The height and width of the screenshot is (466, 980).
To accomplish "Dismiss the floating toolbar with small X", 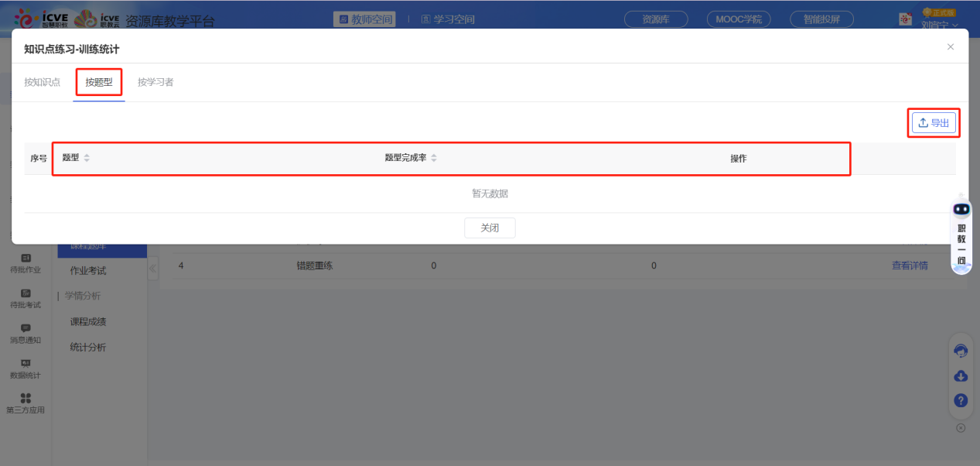I will pyautogui.click(x=961, y=427).
